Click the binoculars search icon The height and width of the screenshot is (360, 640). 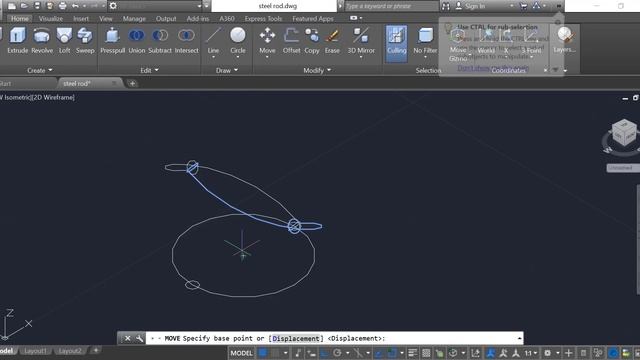[x=446, y=6]
